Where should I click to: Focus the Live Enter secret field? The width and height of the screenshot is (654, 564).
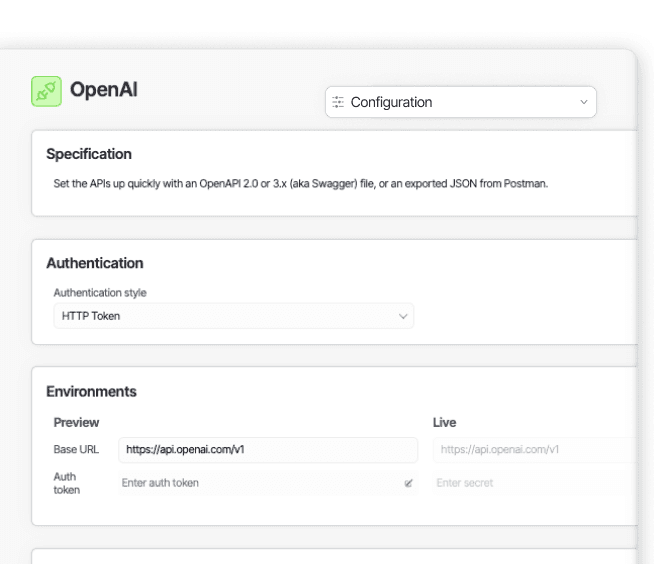pyautogui.click(x=535, y=483)
